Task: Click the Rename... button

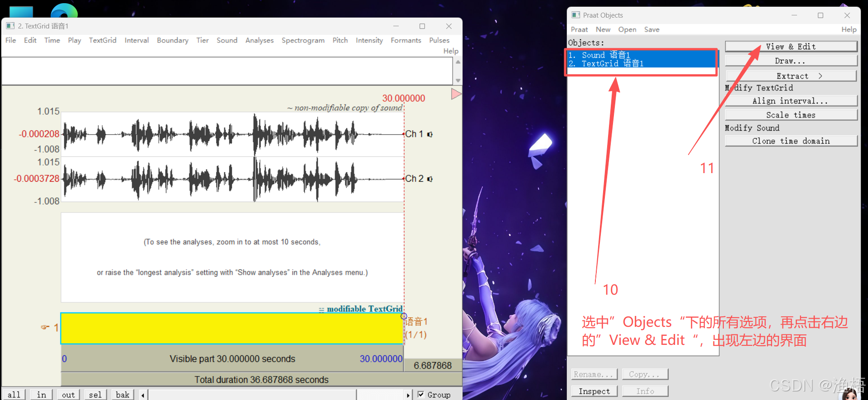Action: coord(594,374)
